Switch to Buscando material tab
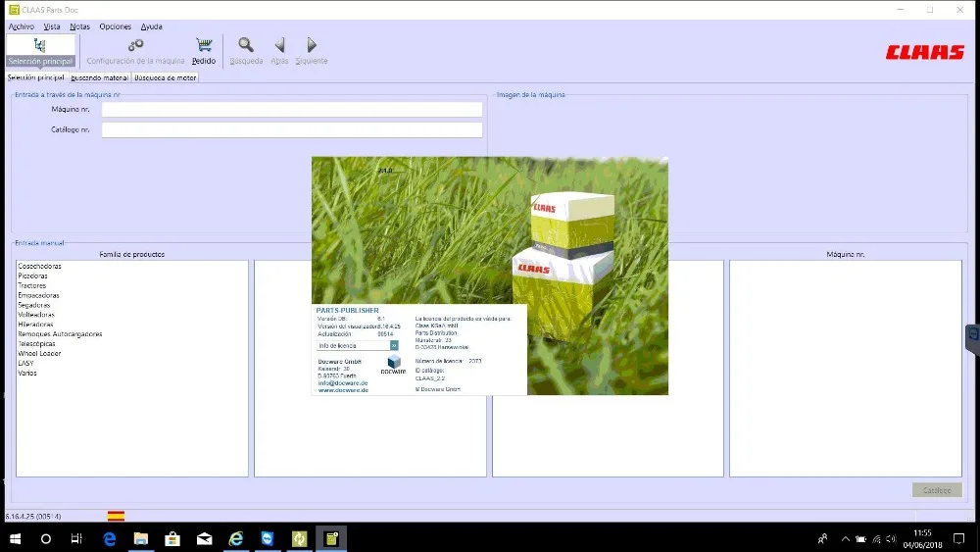Image resolution: width=980 pixels, height=552 pixels. tap(99, 77)
